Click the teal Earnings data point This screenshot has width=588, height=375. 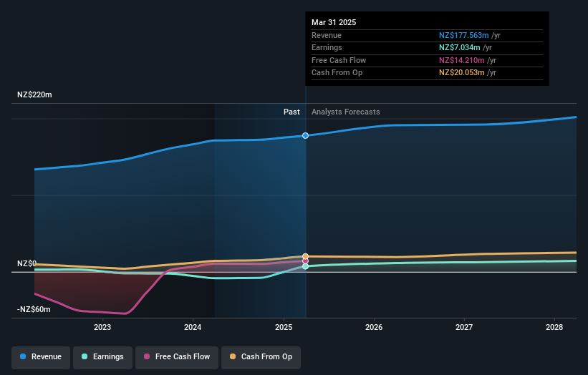[x=306, y=266]
